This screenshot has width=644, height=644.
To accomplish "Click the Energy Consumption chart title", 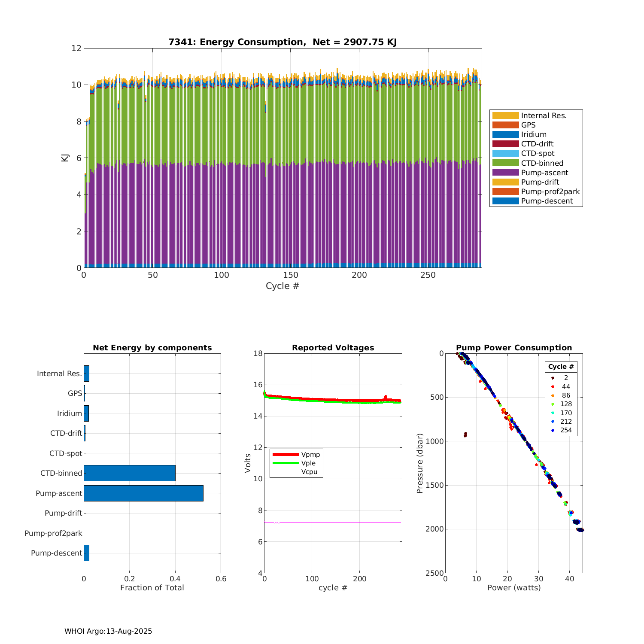I will click(283, 42).
